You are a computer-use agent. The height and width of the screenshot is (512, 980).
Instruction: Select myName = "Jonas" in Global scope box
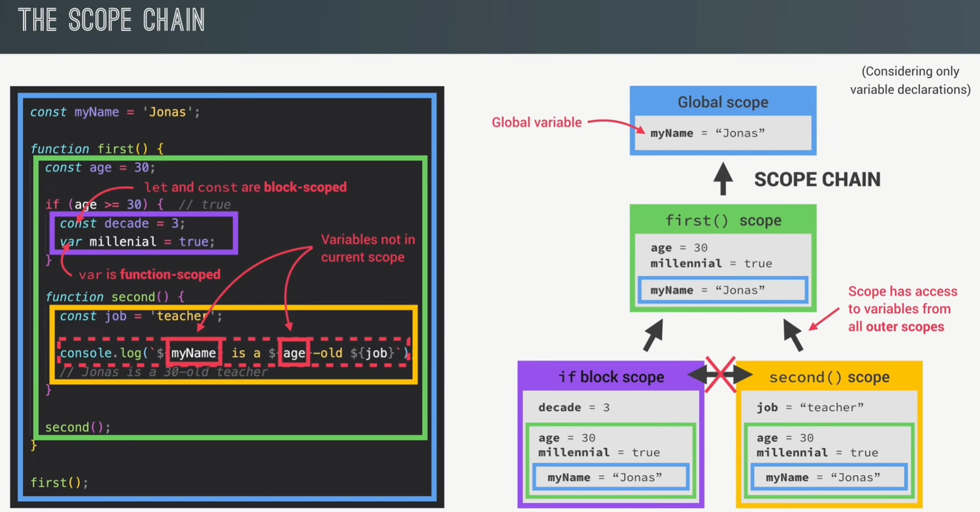pos(707,133)
